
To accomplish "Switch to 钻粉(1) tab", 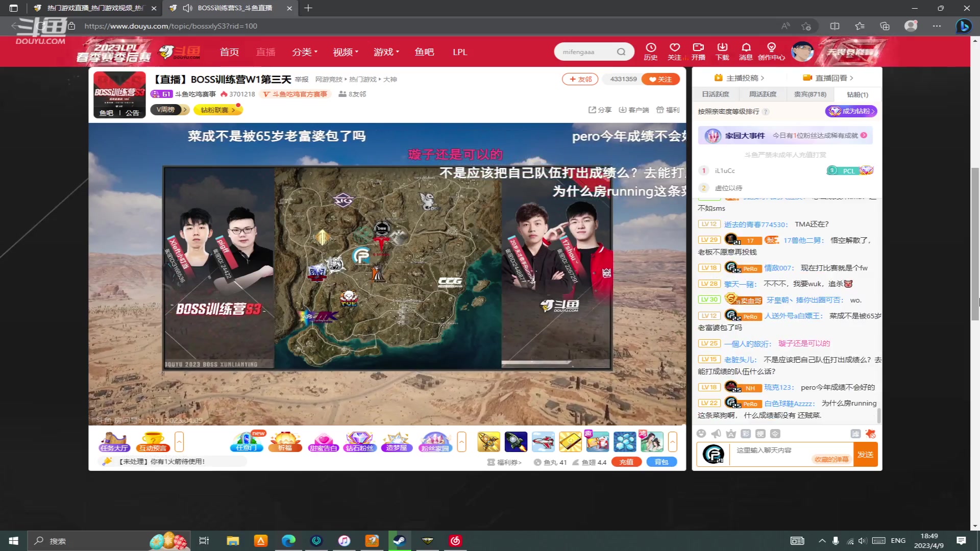I will [x=857, y=94].
